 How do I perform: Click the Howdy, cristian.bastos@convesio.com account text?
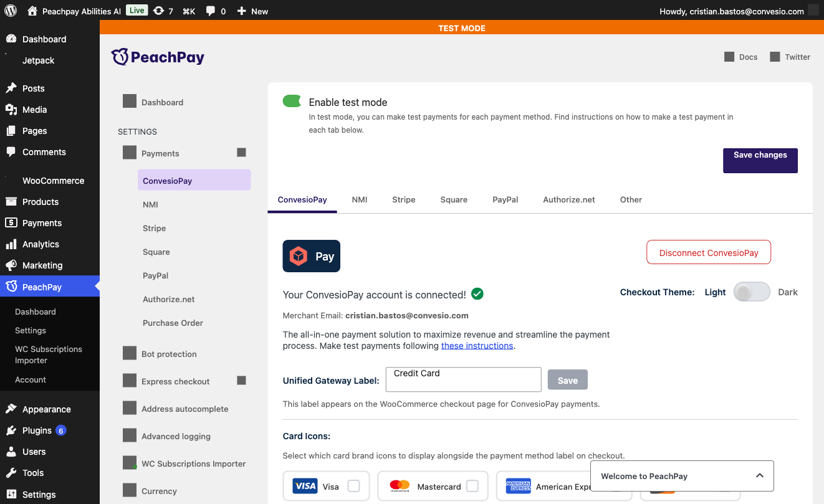pyautogui.click(x=732, y=11)
